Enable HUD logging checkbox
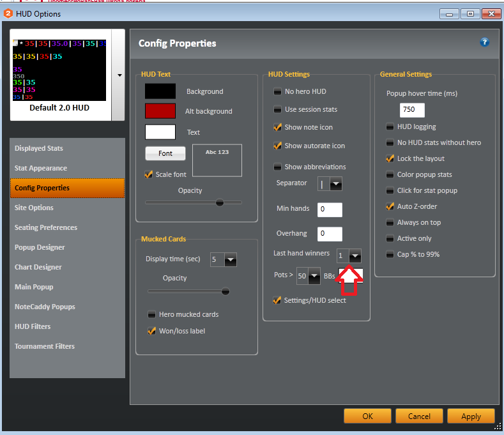This screenshot has height=435, width=504. (x=390, y=126)
